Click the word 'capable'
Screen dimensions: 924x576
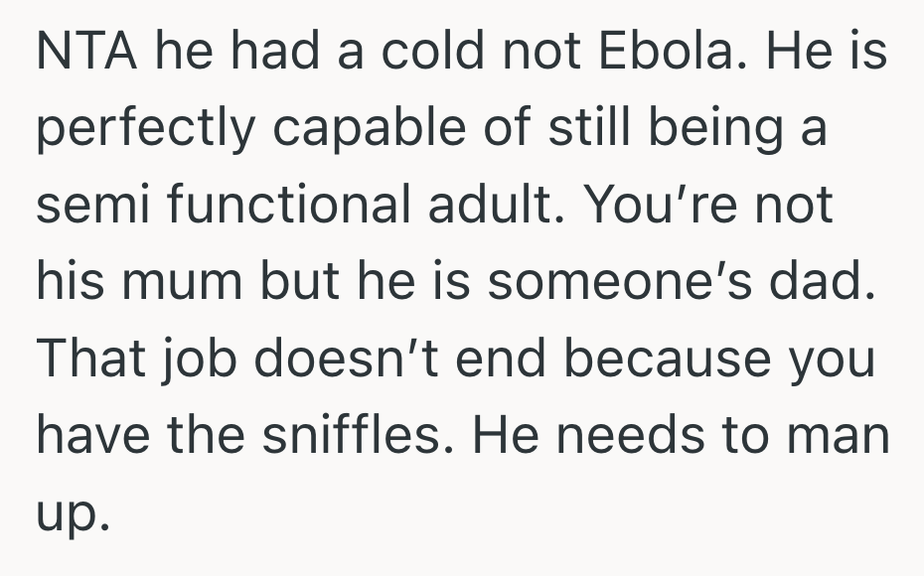pyautogui.click(x=345, y=130)
